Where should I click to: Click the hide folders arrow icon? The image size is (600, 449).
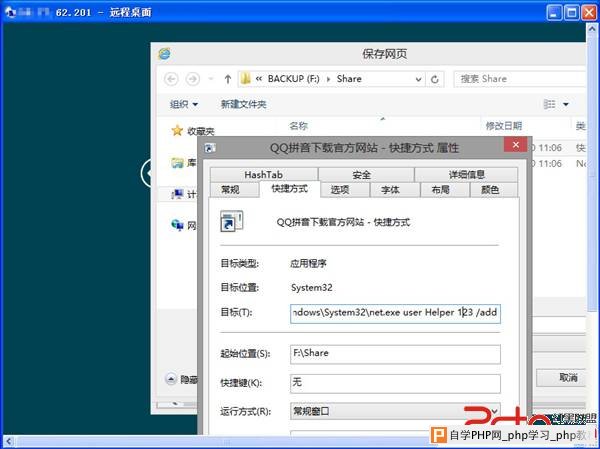click(x=171, y=379)
